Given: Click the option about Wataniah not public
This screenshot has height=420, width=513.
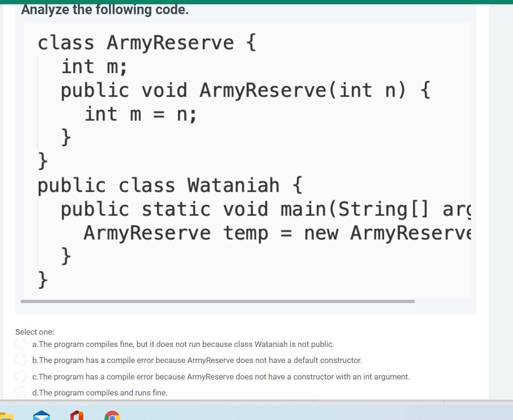Looking at the screenshot, I should click(183, 344).
